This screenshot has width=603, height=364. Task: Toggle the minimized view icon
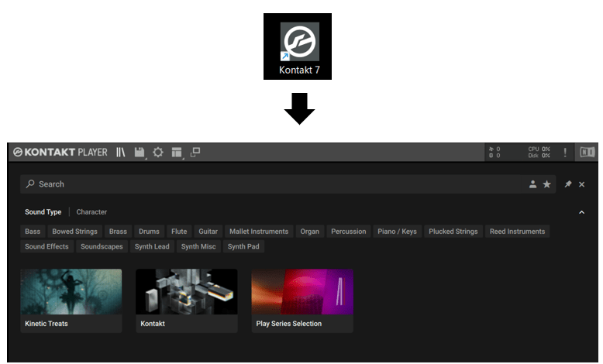195,153
